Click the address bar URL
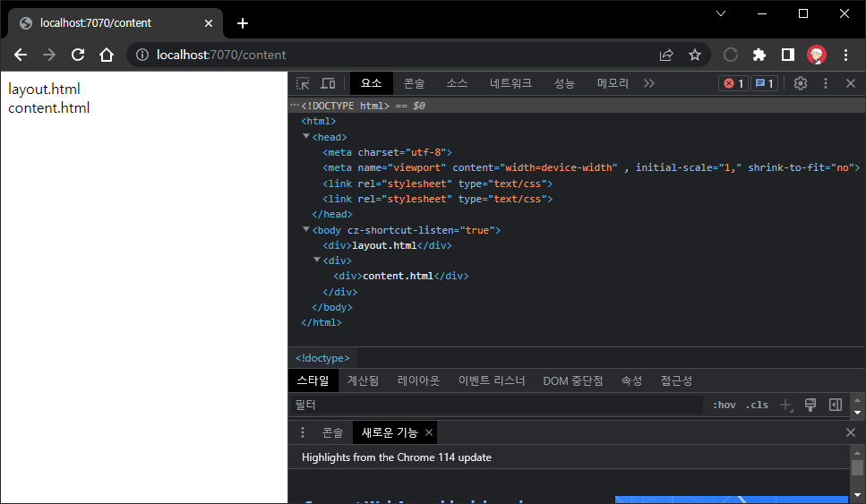 221,55
